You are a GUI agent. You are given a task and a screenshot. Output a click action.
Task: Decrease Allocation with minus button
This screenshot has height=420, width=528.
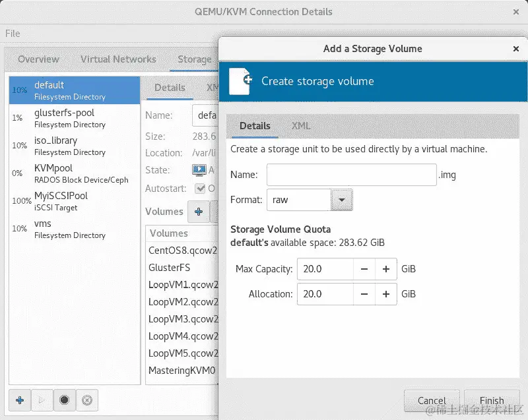tap(364, 294)
